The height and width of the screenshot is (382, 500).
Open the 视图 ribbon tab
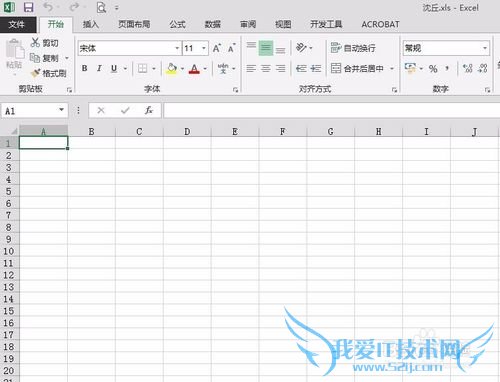(x=283, y=24)
